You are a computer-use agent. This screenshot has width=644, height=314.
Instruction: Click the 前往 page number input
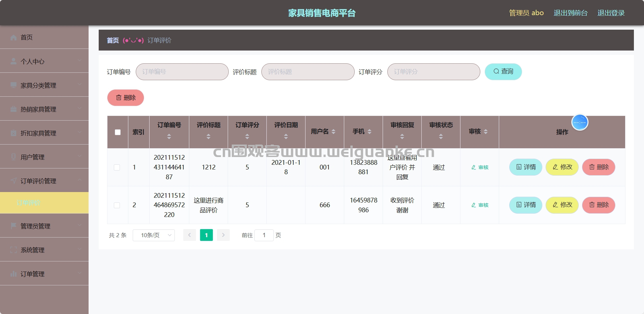point(264,235)
